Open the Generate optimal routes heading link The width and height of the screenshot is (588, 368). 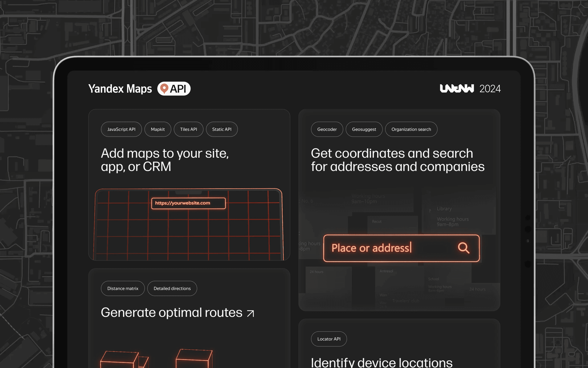(x=171, y=312)
